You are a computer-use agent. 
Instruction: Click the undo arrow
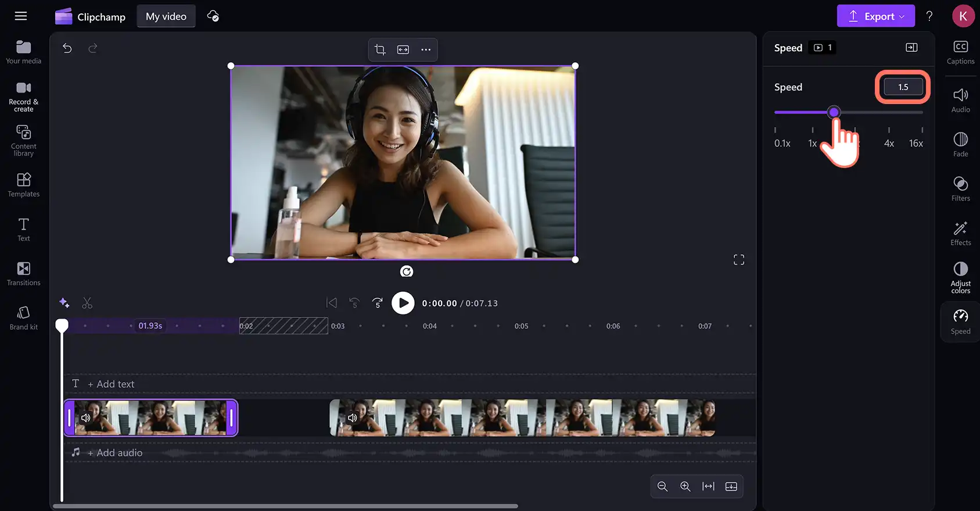(x=67, y=48)
